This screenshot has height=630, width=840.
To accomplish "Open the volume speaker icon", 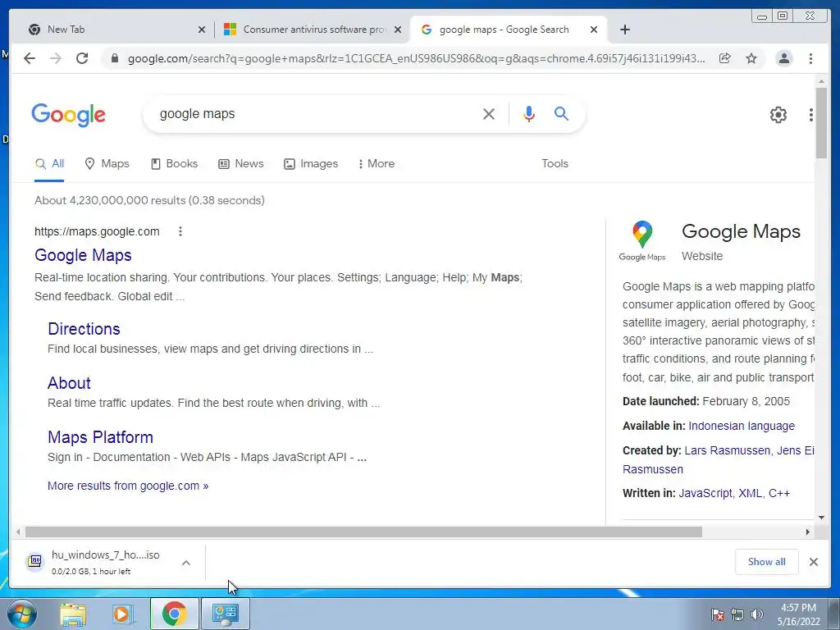I will tap(756, 614).
